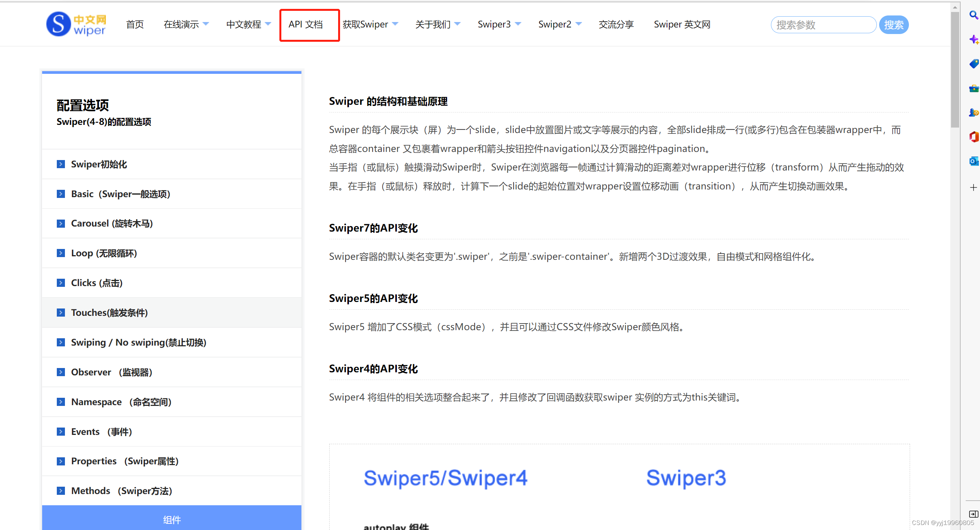The image size is (980, 530).
Task: Open the search tool in Edge sidebar
Action: [973, 15]
